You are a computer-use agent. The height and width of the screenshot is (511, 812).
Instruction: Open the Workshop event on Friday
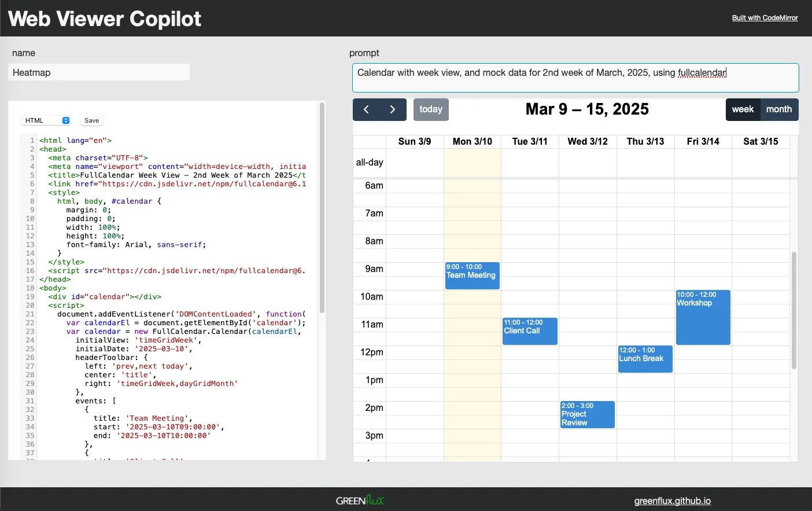[703, 317]
